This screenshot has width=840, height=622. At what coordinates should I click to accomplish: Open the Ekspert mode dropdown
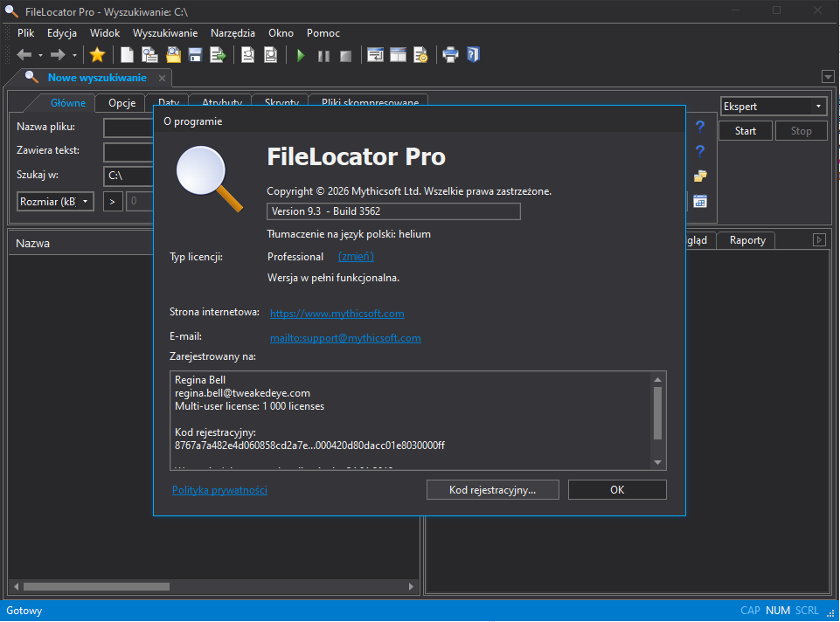(773, 107)
